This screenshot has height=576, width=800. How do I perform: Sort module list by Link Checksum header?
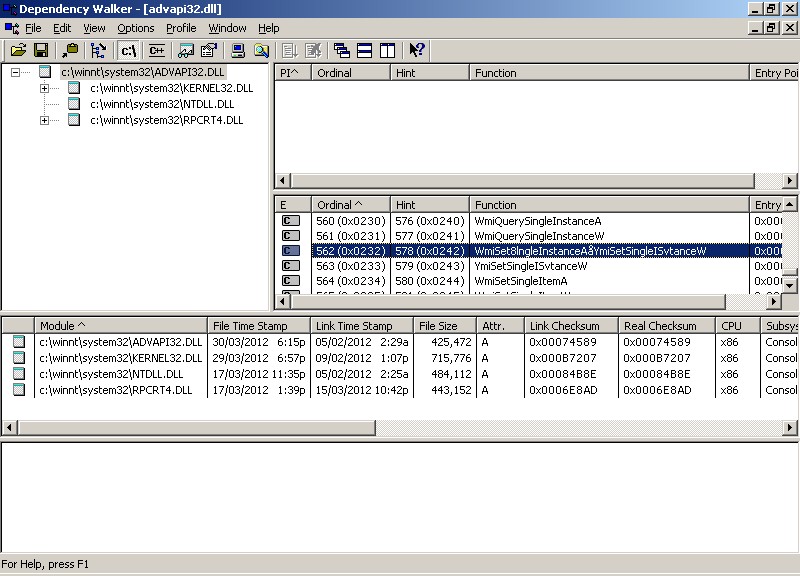pos(571,326)
